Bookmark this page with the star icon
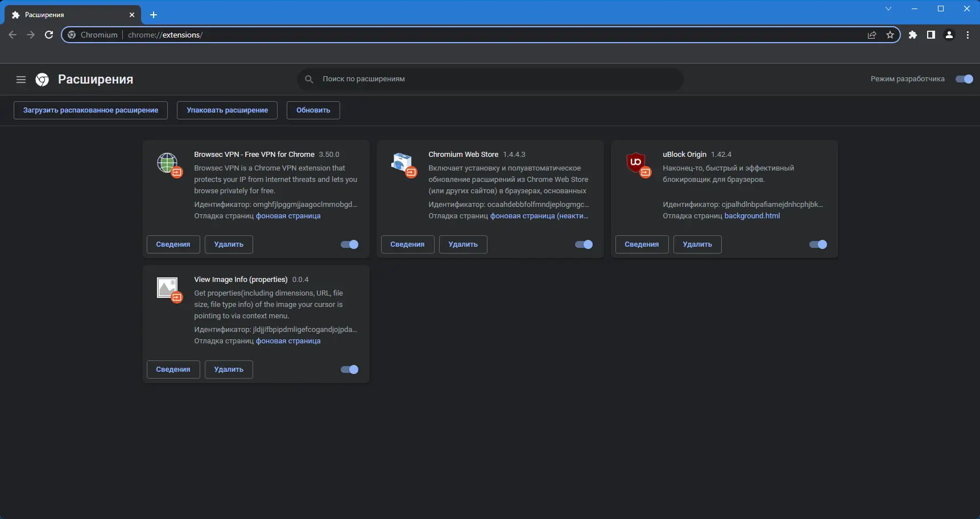This screenshot has height=519, width=980. 890,35
